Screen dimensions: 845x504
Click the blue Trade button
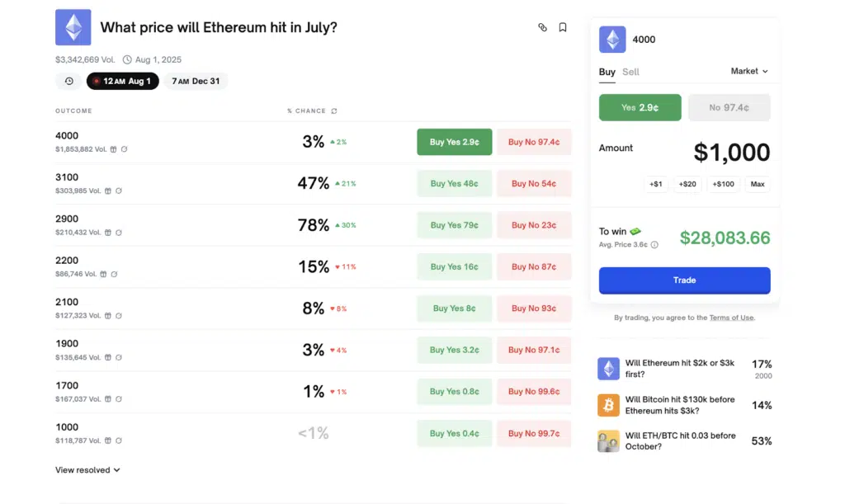pyautogui.click(x=684, y=280)
